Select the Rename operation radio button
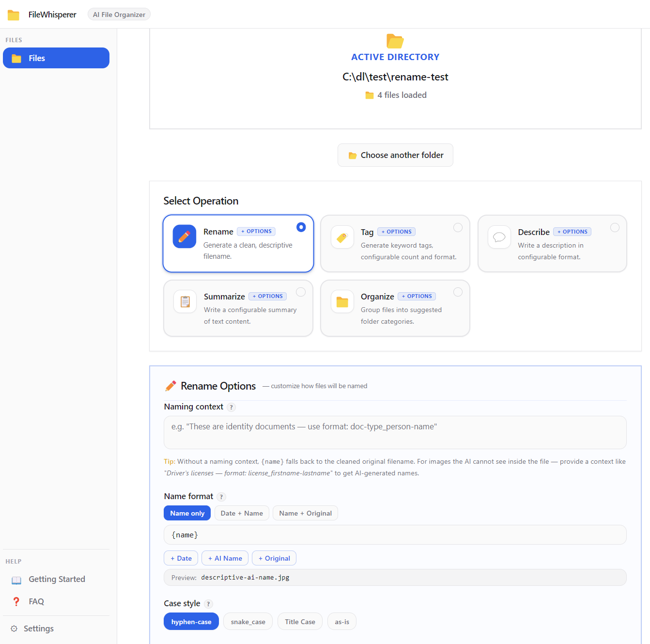This screenshot has width=650, height=644. coord(301,227)
